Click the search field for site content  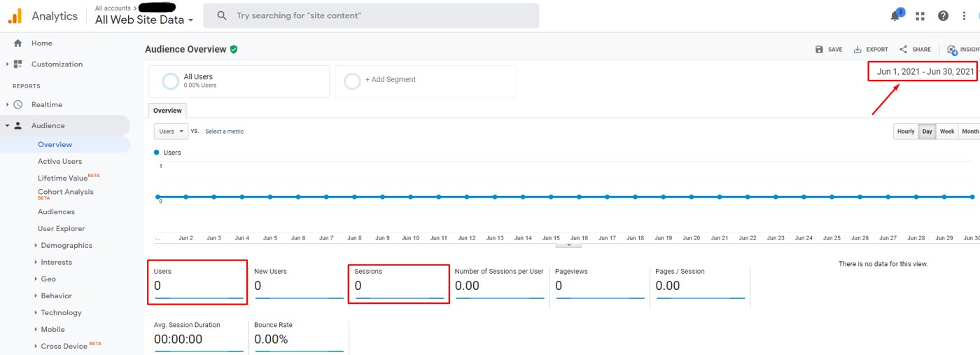(x=371, y=15)
